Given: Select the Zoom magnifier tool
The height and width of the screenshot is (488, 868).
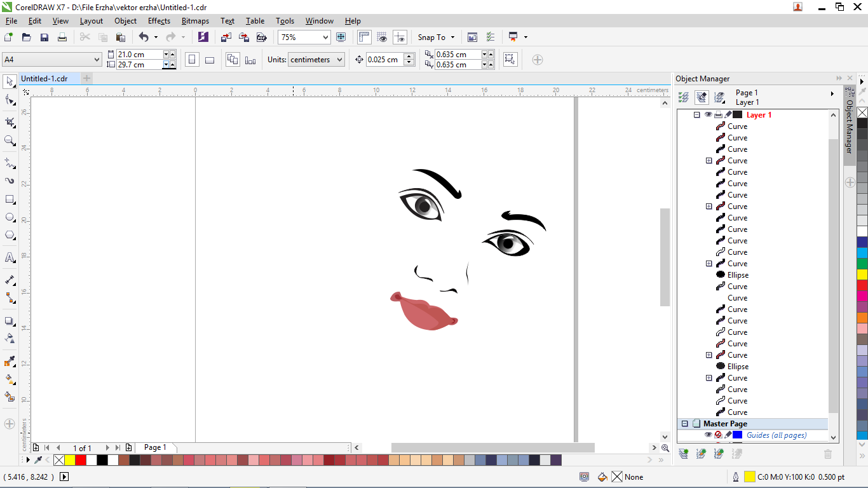Looking at the screenshot, I should [x=10, y=140].
